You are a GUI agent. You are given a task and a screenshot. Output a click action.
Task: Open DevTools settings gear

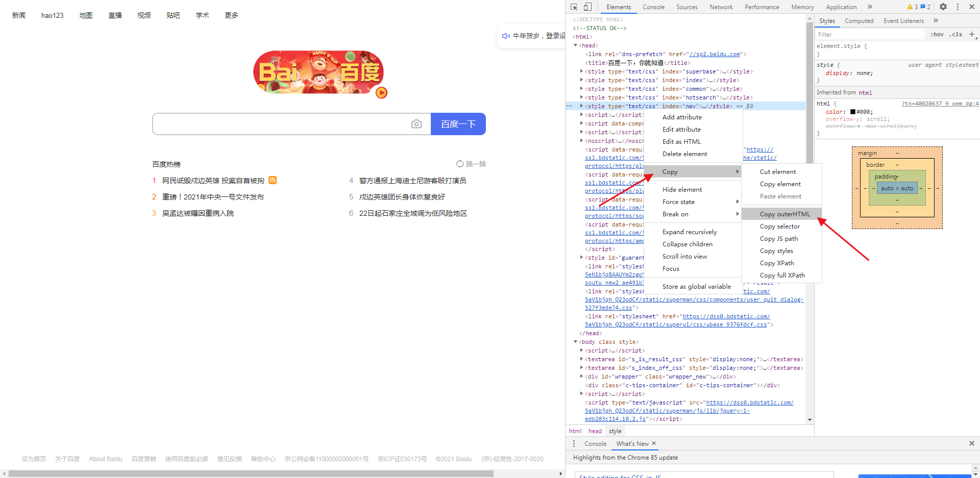click(943, 7)
